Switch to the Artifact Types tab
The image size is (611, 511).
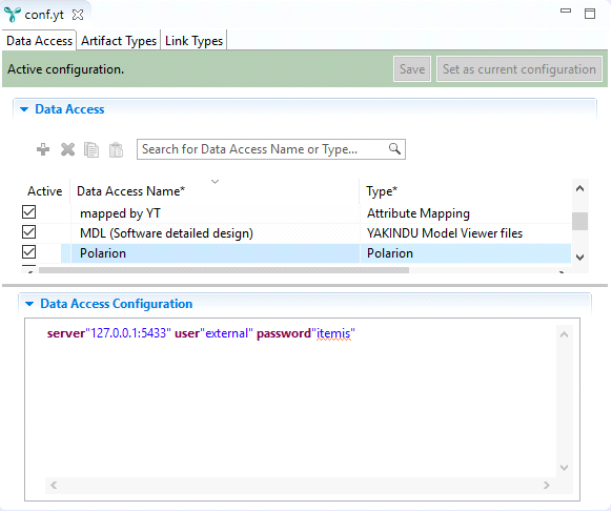tap(118, 41)
